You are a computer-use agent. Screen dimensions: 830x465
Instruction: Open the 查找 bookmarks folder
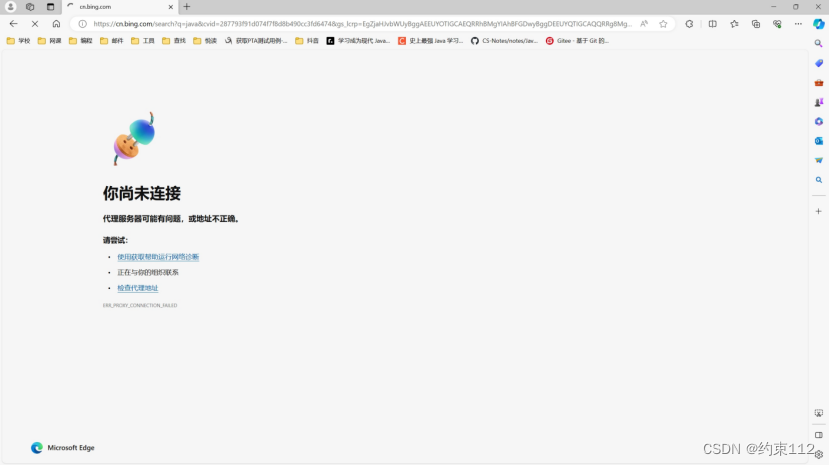click(174, 41)
